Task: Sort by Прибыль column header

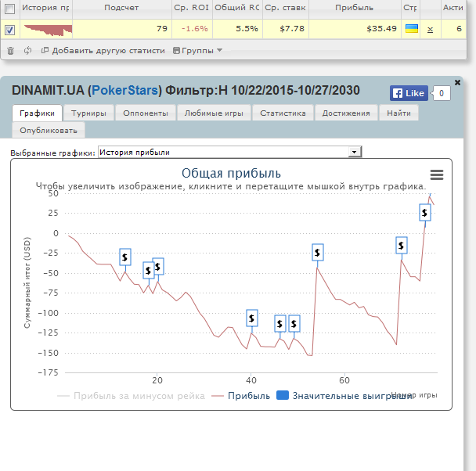Action: (x=355, y=8)
